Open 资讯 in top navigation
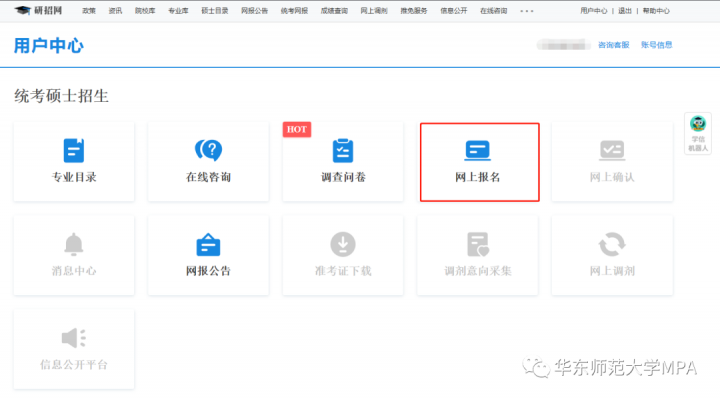The image size is (720, 399). click(x=115, y=11)
